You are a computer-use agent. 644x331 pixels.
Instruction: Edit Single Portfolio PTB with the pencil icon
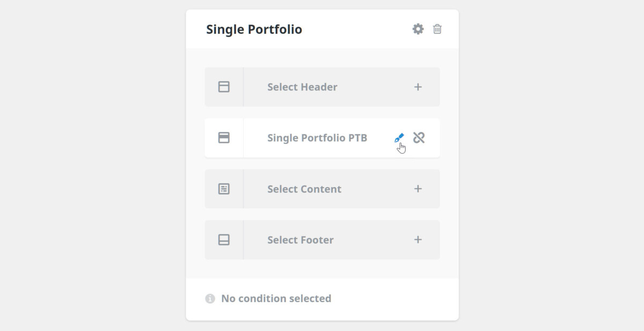pos(398,138)
